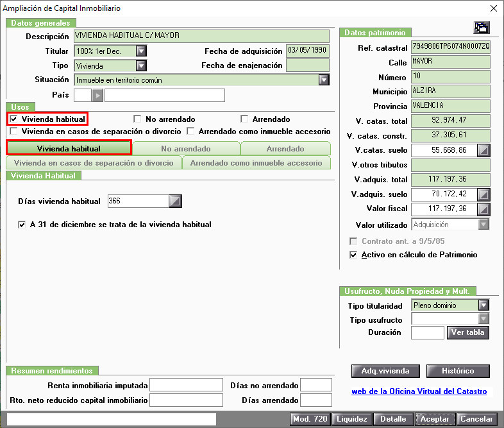Click the Días vivienda habitual field
Viewport: 504px width, 428px height.
point(139,201)
